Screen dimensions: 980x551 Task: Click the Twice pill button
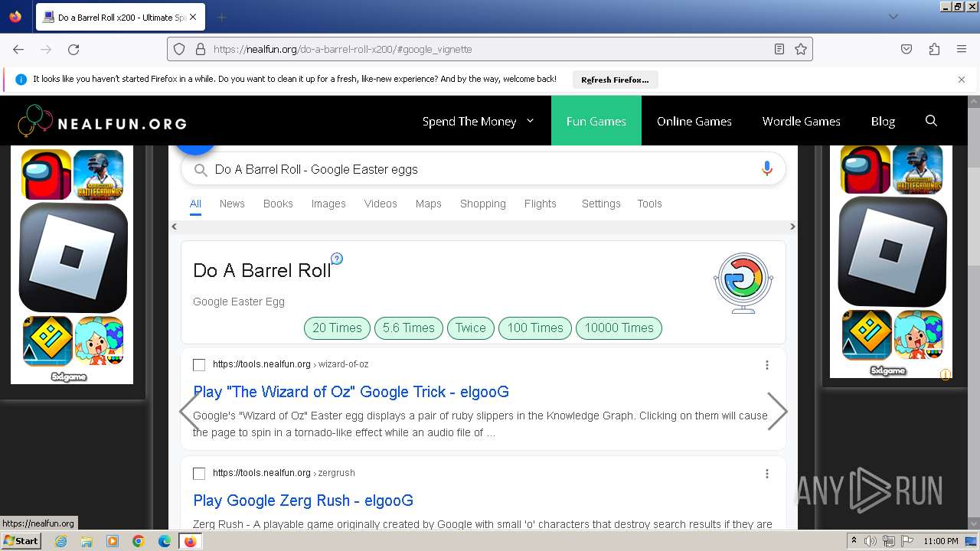(471, 328)
